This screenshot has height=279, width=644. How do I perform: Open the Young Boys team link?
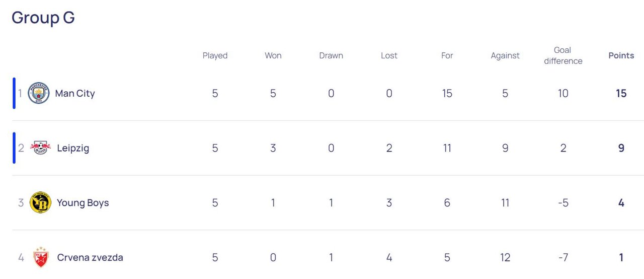click(83, 202)
